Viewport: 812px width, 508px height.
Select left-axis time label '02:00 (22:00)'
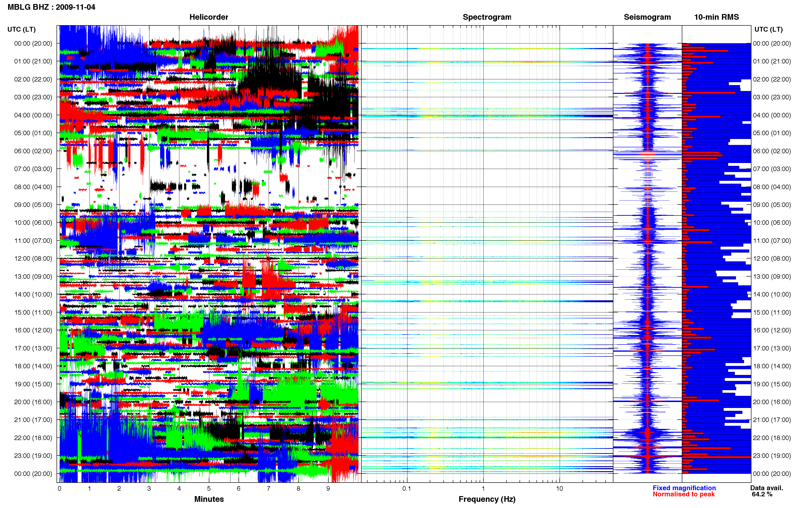(x=33, y=79)
